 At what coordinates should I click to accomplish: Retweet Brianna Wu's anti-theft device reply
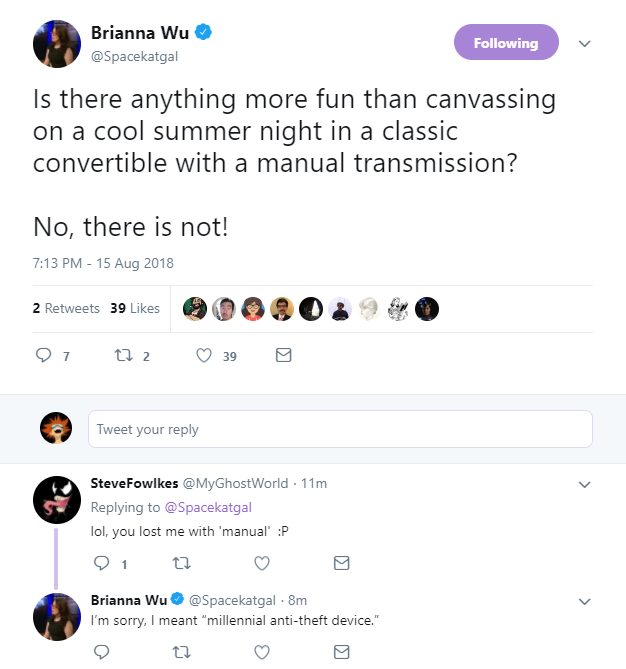(181, 652)
